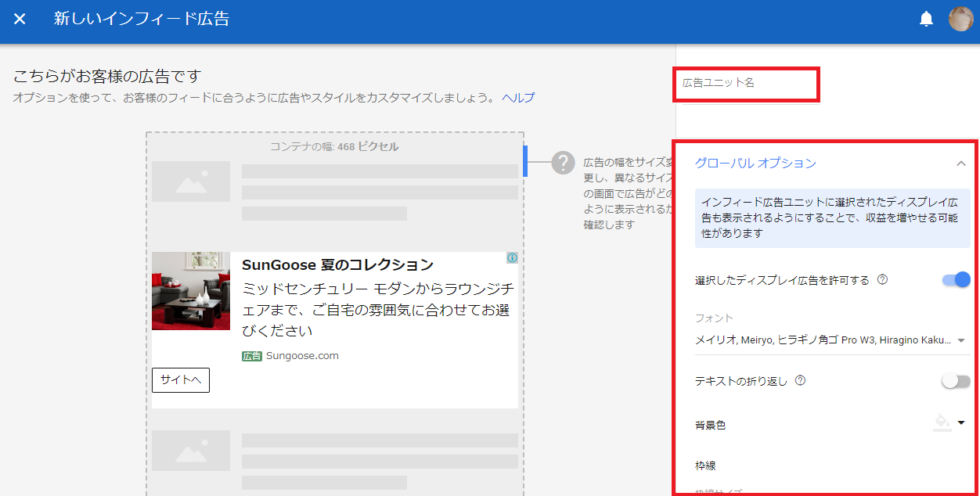Enable the テキストの折り返し toggle

(x=956, y=381)
